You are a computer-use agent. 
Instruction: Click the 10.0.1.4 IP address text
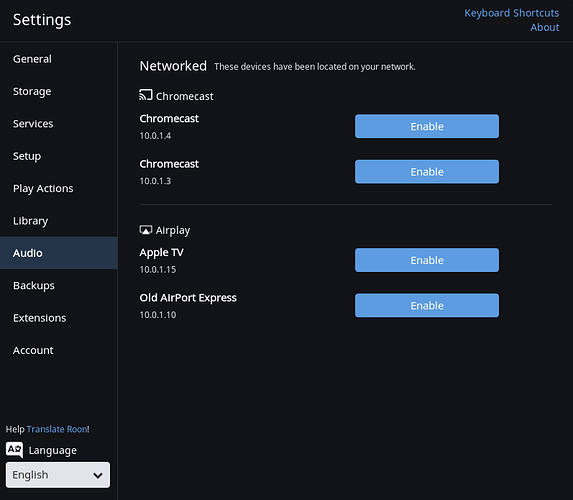[x=155, y=136]
